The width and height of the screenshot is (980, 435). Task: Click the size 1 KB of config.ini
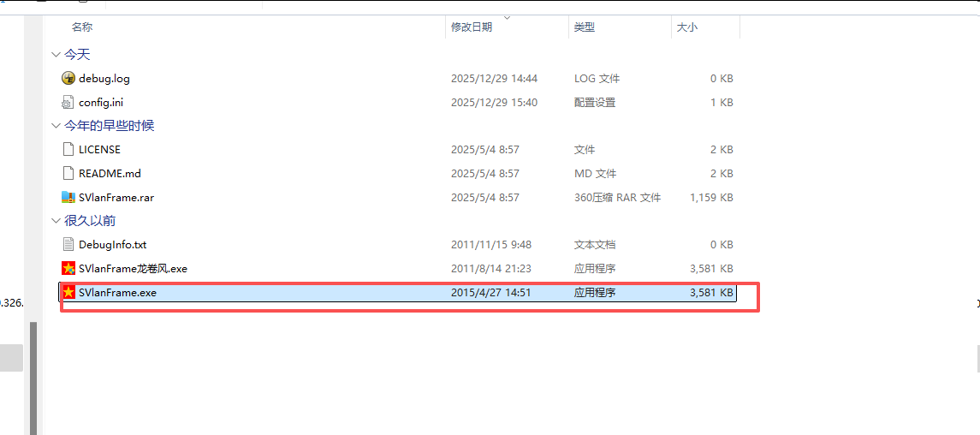point(722,103)
